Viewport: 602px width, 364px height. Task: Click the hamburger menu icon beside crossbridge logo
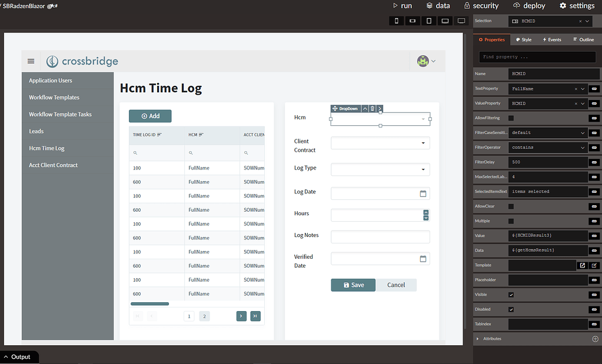tap(31, 61)
